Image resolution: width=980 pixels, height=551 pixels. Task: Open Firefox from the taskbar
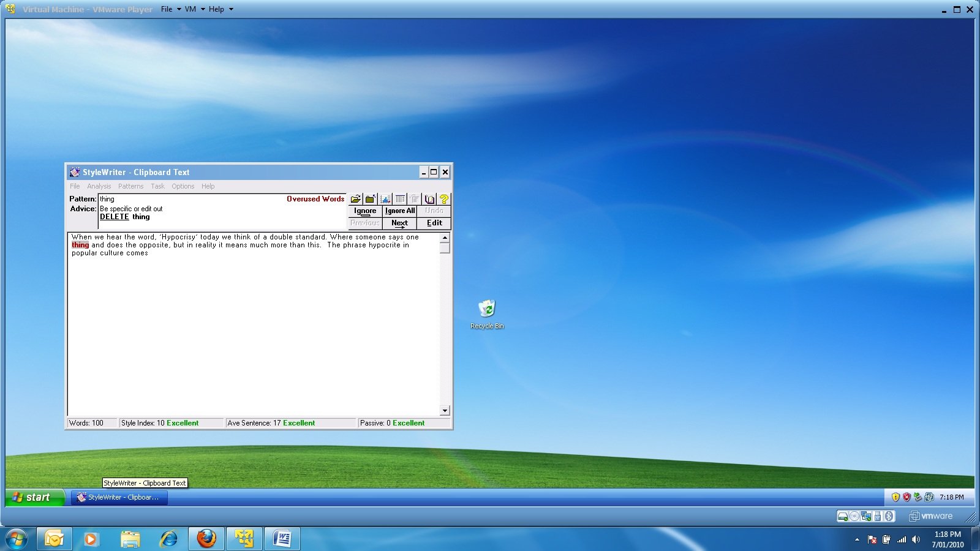[206, 539]
